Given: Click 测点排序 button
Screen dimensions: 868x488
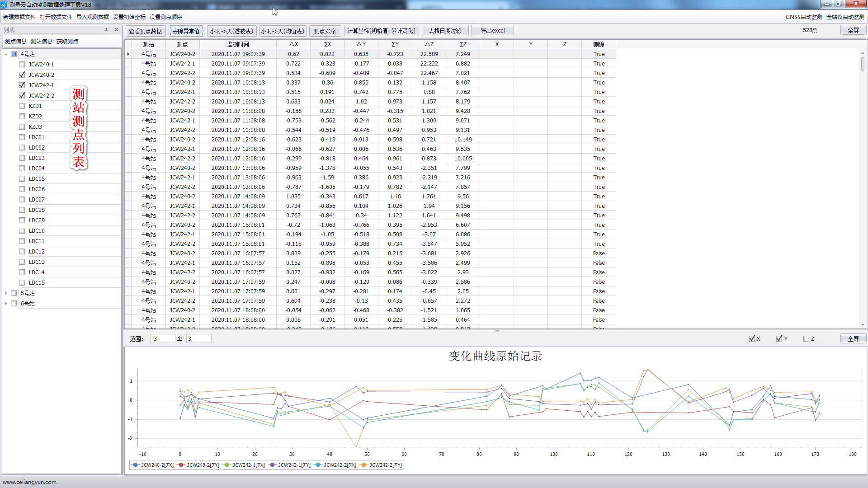Looking at the screenshot, I should [325, 31].
